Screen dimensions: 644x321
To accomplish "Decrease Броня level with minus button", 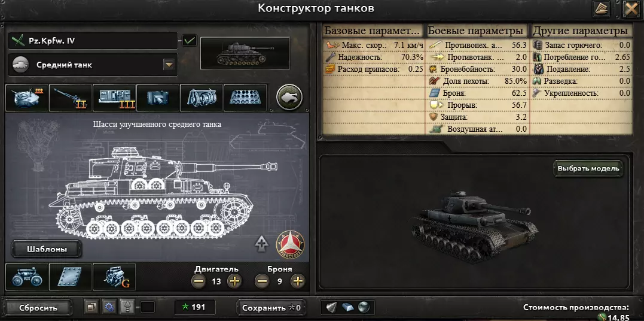I will [x=262, y=281].
